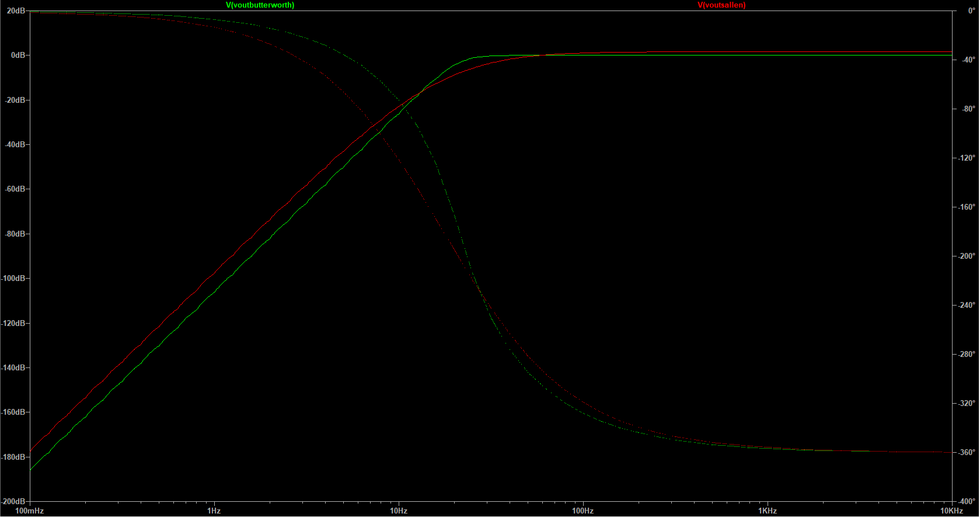Viewport: 980px width, 517px height.
Task: Select the V(voutbutterworth) trace label
Action: pyautogui.click(x=260, y=5)
